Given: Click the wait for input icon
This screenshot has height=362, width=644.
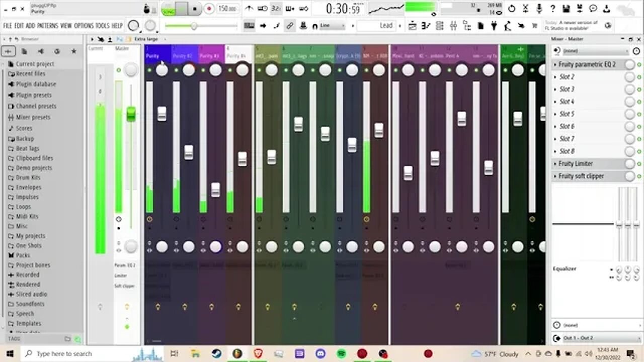Looking at the screenshot, I should [x=262, y=9].
